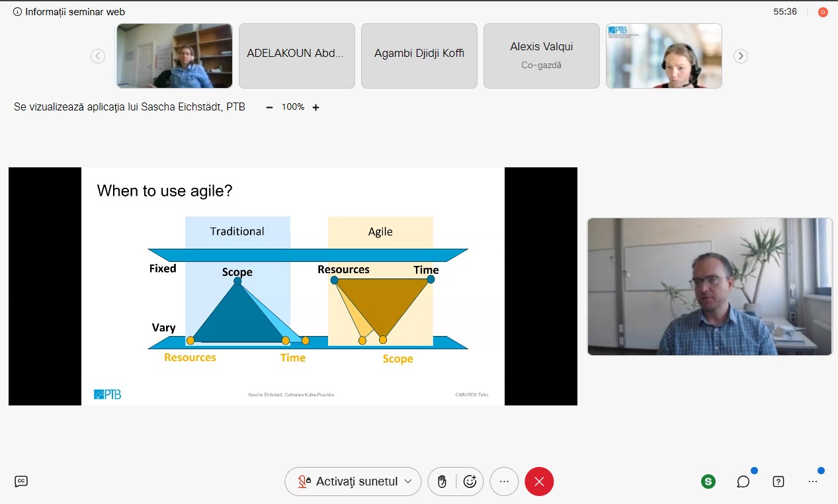This screenshot has height=504, width=838.
Task: Open the chat panel icon
Action: (743, 482)
